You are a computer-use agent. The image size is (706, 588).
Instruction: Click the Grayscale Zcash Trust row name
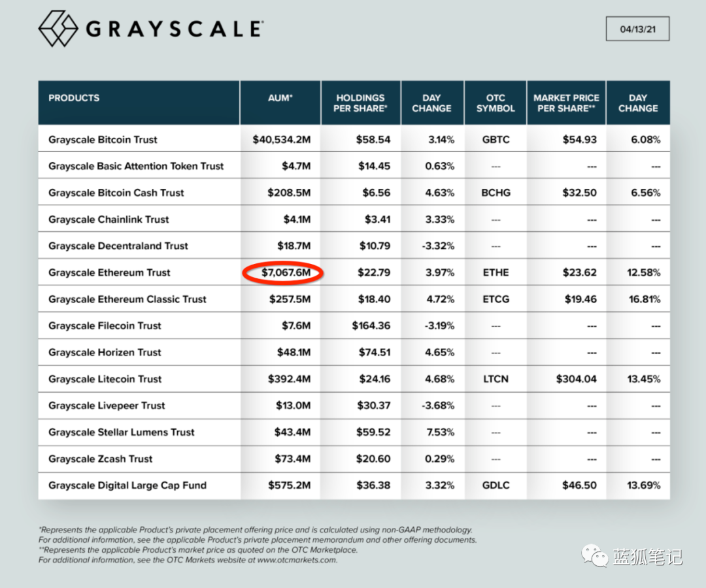[x=100, y=459]
